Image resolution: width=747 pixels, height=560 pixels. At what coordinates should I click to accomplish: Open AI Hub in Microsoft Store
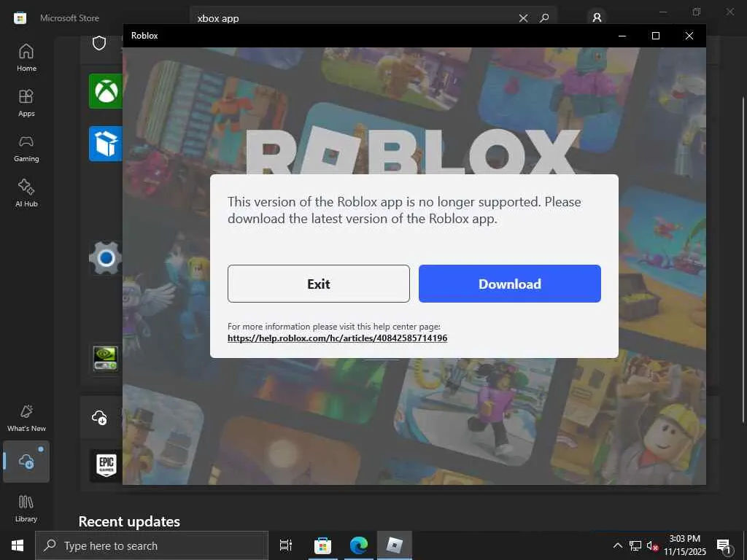pyautogui.click(x=26, y=193)
